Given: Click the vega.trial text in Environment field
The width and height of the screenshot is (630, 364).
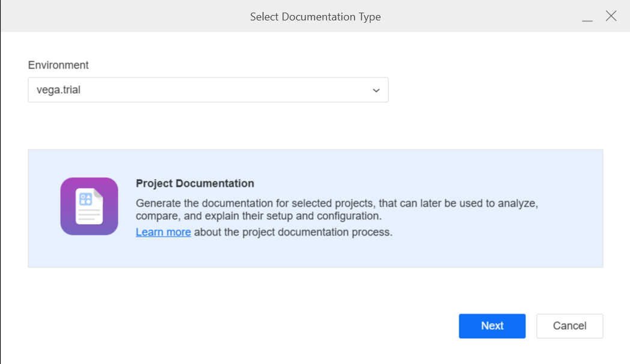Looking at the screenshot, I should pos(58,90).
